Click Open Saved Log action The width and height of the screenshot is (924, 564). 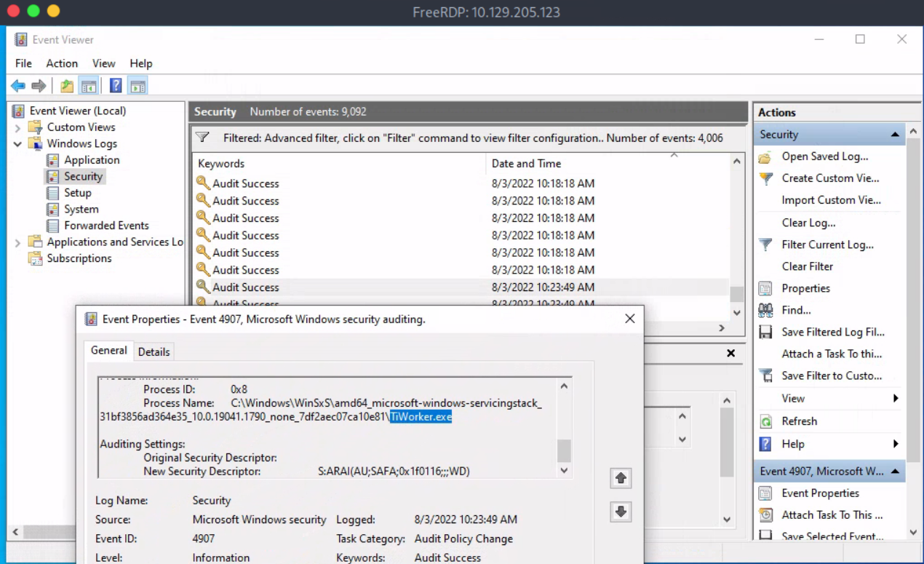tap(824, 156)
